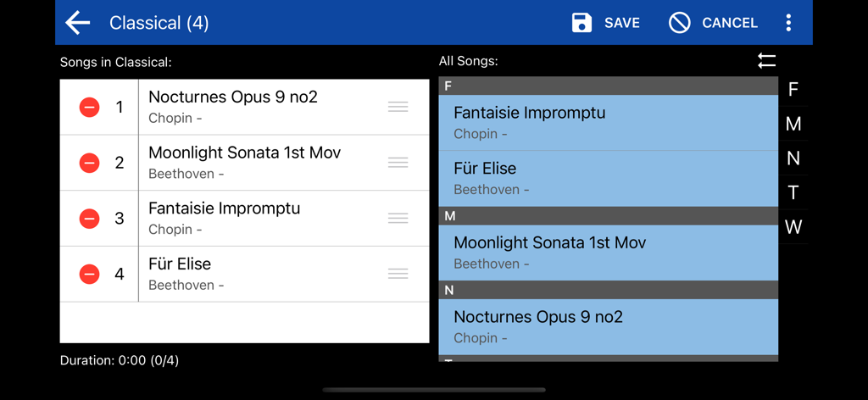
Task: Tap the swap panels arrows icon
Action: coord(766,61)
